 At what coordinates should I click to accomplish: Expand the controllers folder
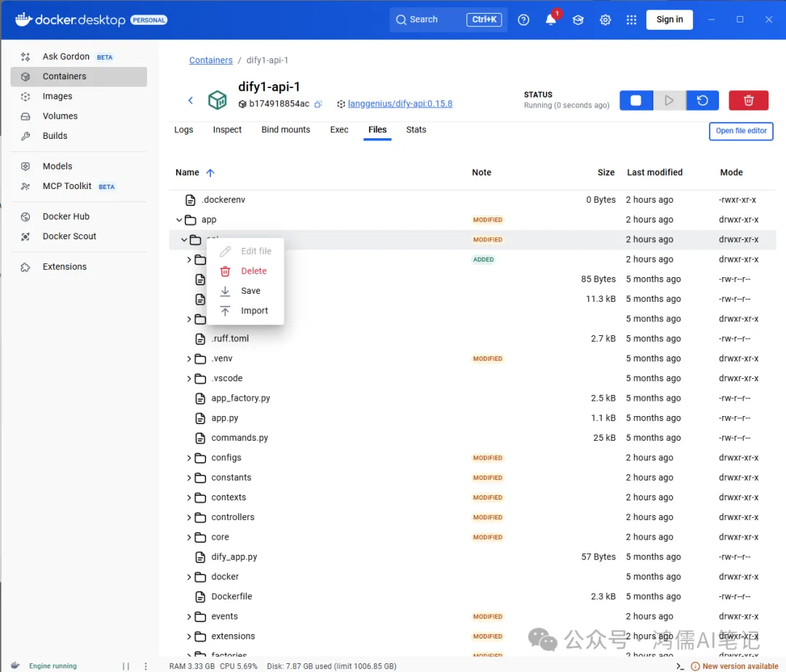point(189,517)
